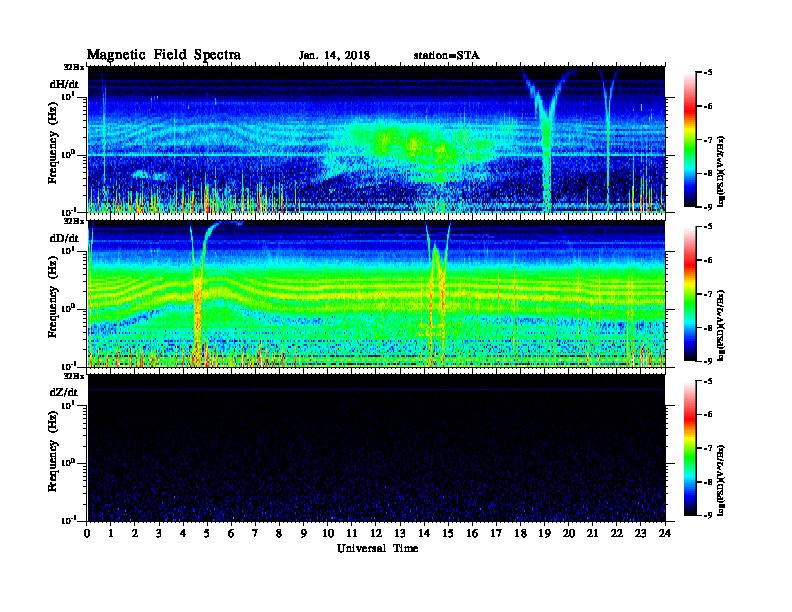Screen dimensions: 792x612
Task: Click hour 17 on the Universal Time axis
Action: coord(496,534)
